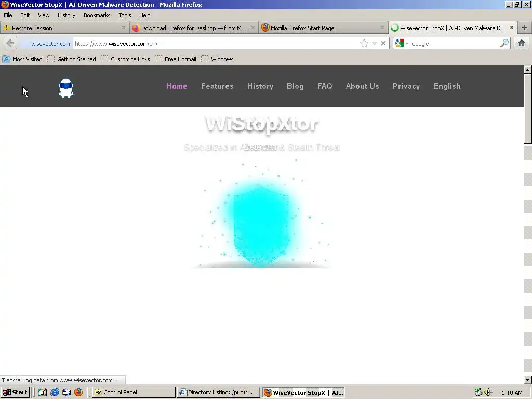Close the WiseVector StopX tab

coord(512,28)
